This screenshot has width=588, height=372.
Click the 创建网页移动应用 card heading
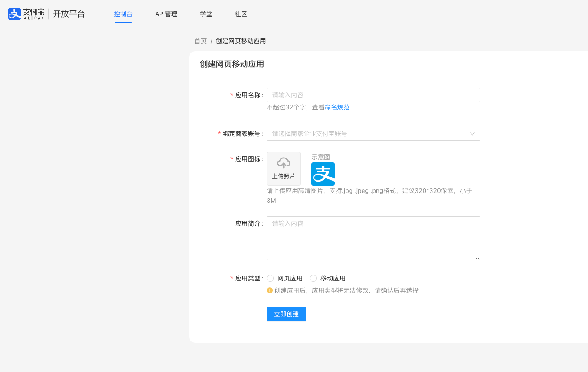pyautogui.click(x=232, y=64)
